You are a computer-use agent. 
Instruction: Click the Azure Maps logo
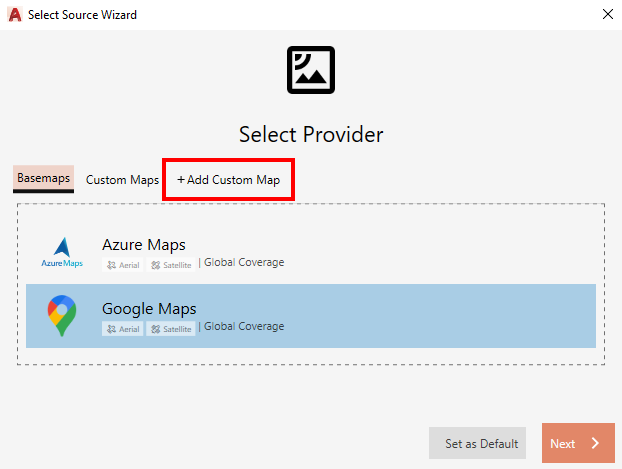[62, 252]
